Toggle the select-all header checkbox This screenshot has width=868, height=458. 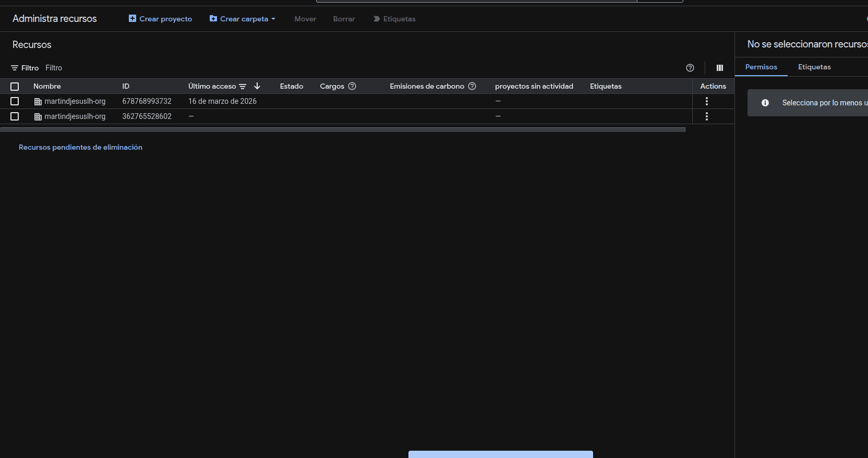[x=15, y=87]
